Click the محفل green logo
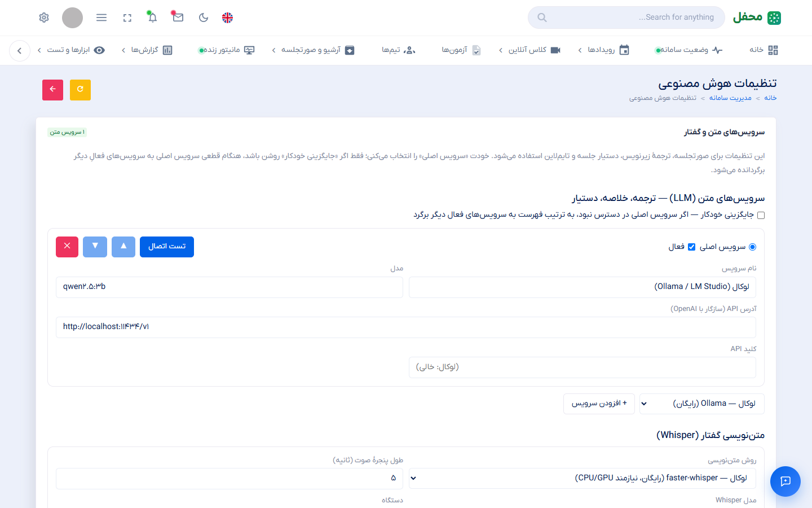 [757, 17]
